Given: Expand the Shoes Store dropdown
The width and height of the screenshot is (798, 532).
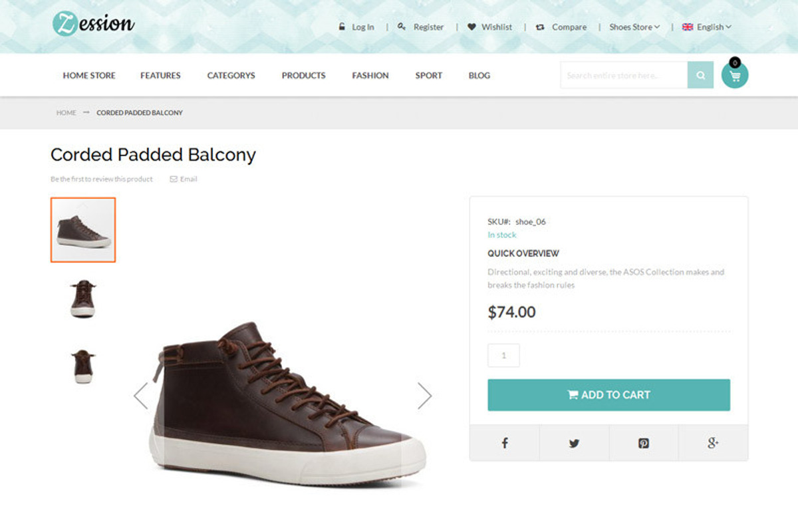Looking at the screenshot, I should point(634,27).
